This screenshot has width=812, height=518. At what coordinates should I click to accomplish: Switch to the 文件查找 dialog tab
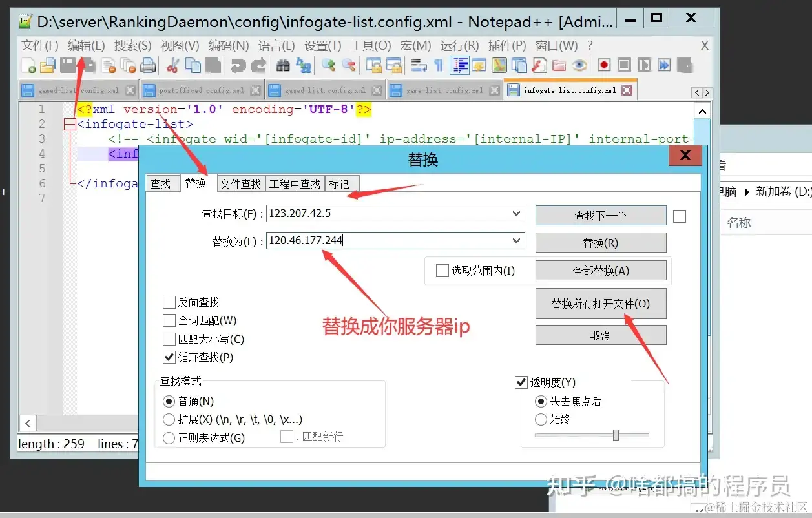pos(240,184)
